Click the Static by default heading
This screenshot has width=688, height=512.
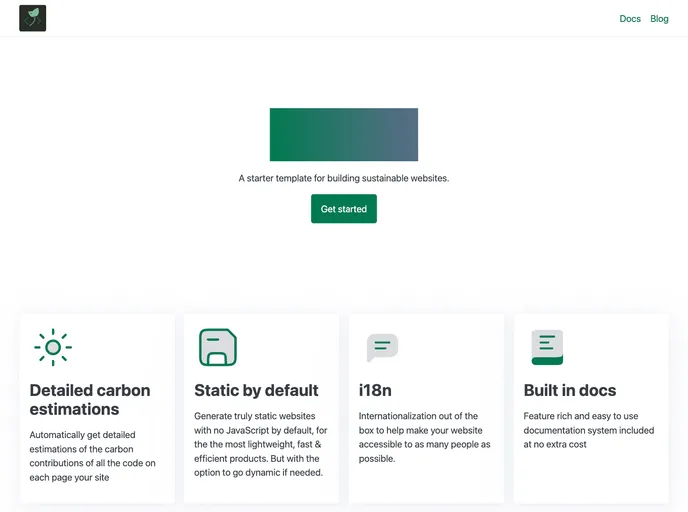coord(256,390)
